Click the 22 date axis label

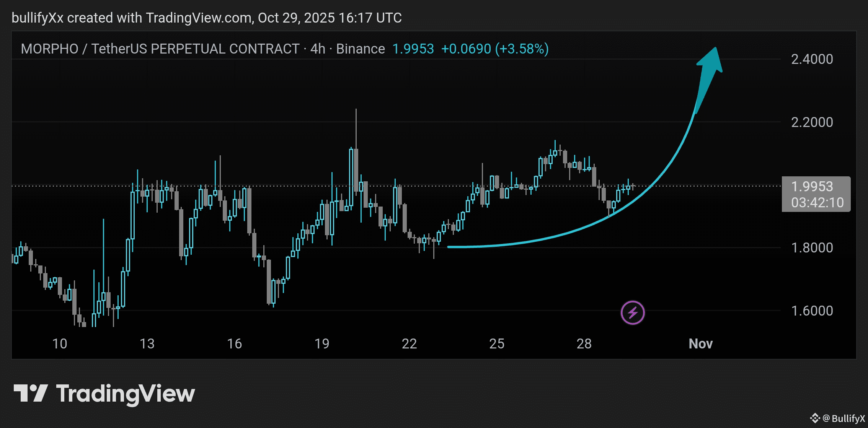409,343
